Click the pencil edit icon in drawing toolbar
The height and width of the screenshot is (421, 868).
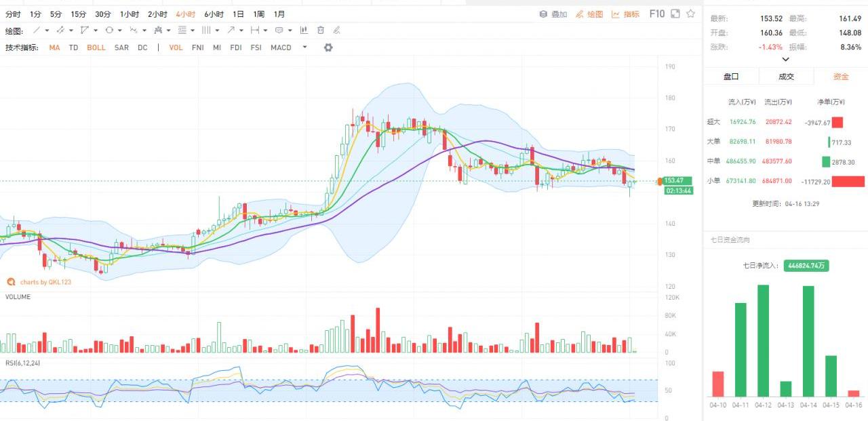(336, 31)
